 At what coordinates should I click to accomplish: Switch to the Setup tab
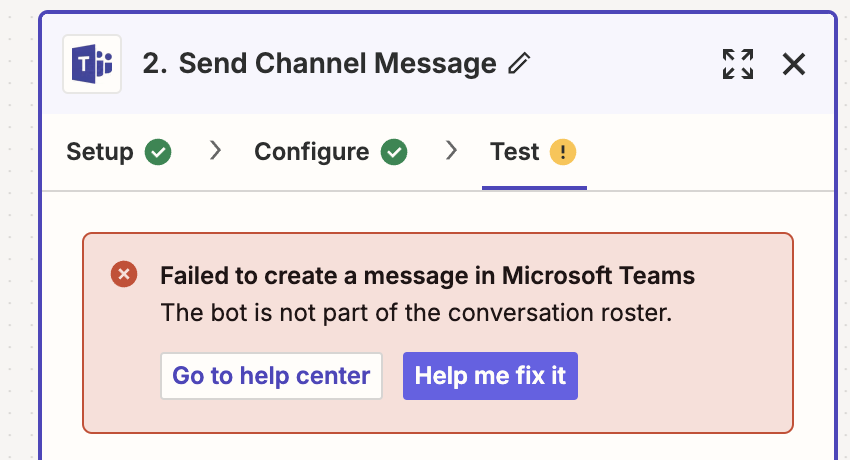click(x=100, y=152)
